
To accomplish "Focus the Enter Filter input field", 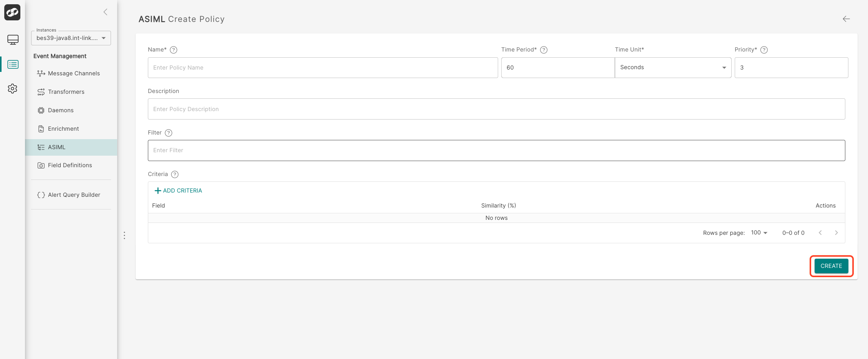I will pyautogui.click(x=497, y=150).
